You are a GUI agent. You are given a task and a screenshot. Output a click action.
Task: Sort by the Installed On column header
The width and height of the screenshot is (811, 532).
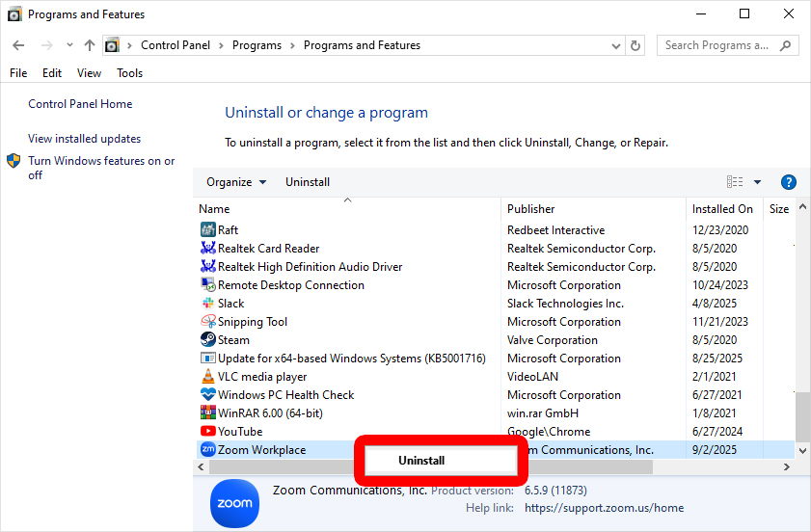coord(724,209)
